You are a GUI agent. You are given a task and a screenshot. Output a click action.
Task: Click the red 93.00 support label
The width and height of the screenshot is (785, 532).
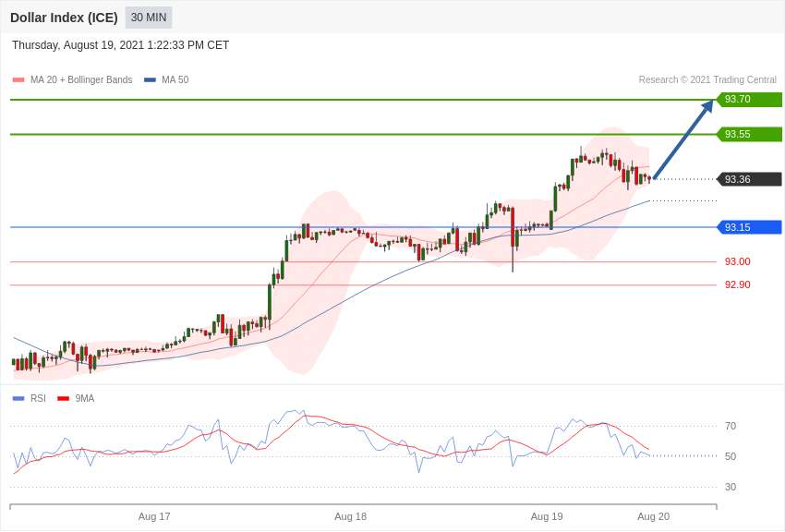pyautogui.click(x=738, y=261)
